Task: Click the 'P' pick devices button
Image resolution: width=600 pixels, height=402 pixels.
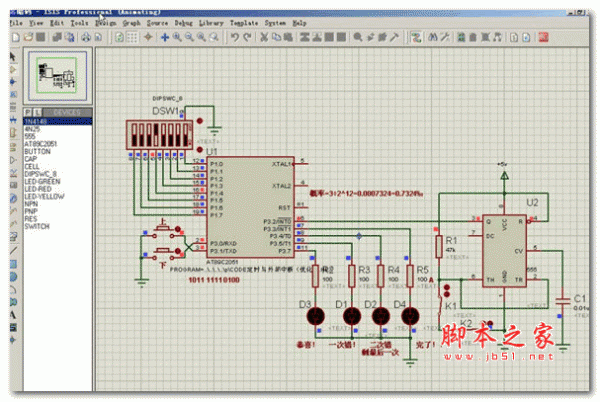Action: [28, 112]
